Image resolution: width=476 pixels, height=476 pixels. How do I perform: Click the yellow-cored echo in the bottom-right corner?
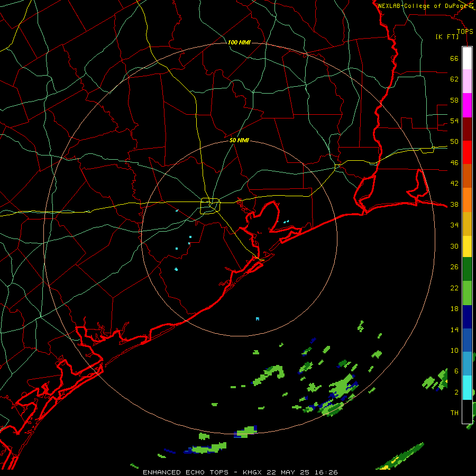coord(400,456)
